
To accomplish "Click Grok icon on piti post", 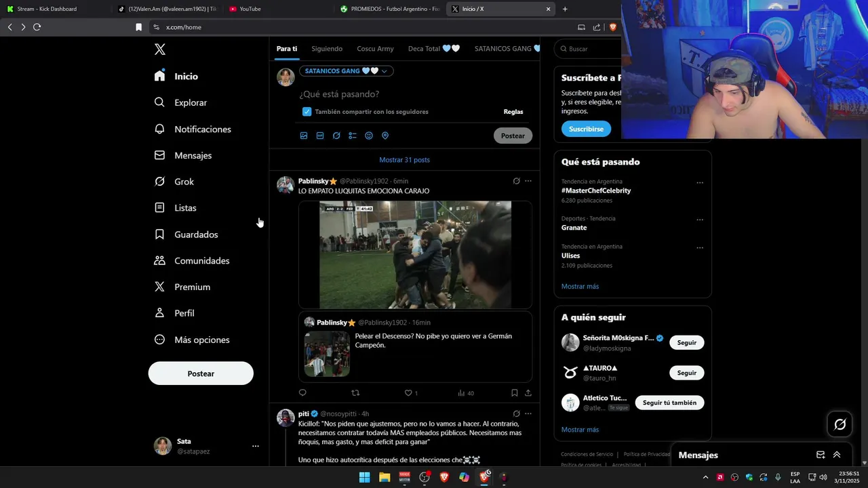I will pos(516,413).
